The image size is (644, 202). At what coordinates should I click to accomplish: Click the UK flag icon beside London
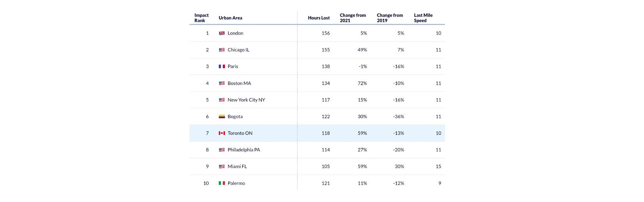[222, 33]
